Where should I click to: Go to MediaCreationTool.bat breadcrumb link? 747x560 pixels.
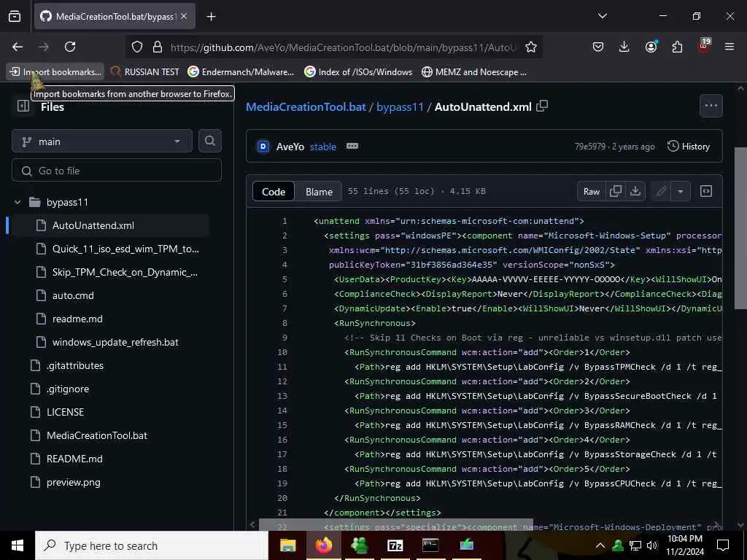[x=306, y=106]
